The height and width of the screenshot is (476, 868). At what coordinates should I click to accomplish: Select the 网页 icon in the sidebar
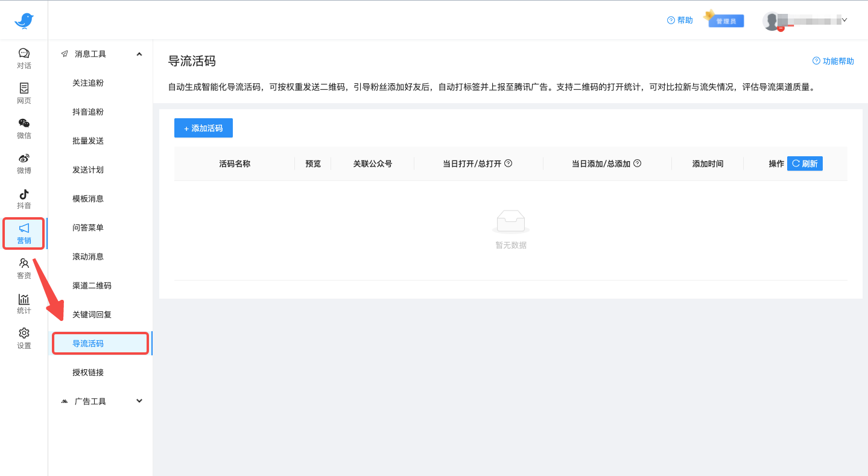pos(24,94)
